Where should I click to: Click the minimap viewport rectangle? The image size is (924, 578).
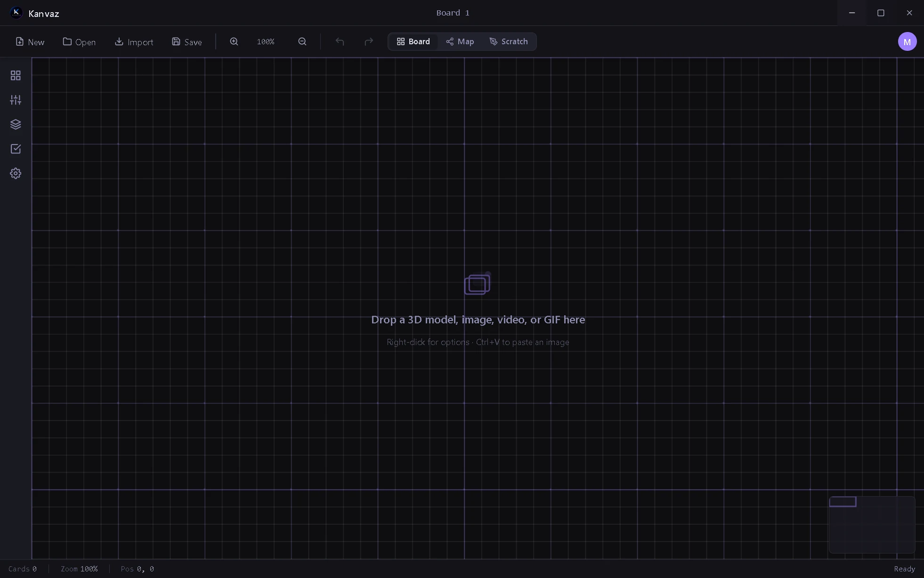[x=843, y=502]
